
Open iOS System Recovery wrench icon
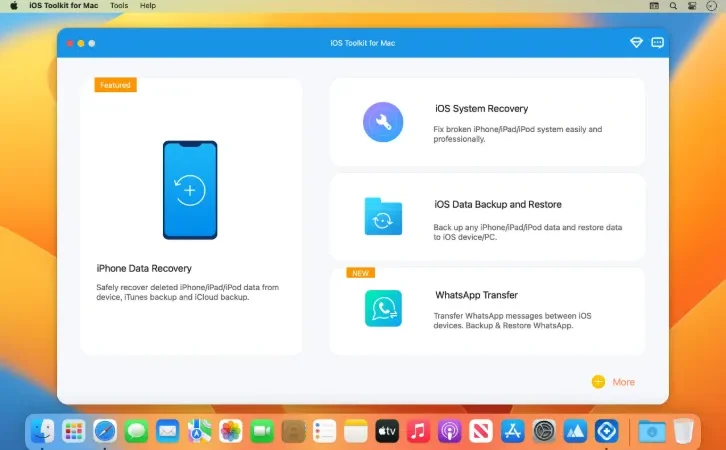(383, 122)
